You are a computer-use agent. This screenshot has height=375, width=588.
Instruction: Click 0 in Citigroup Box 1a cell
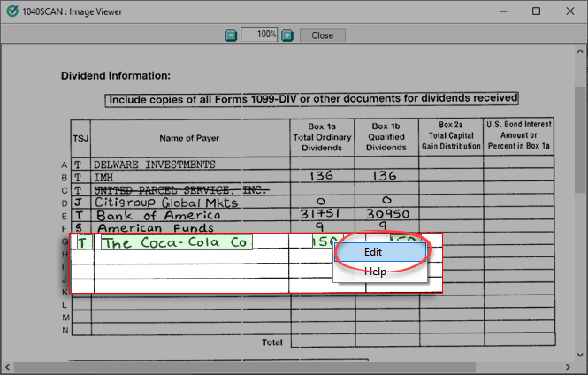pyautogui.click(x=321, y=201)
